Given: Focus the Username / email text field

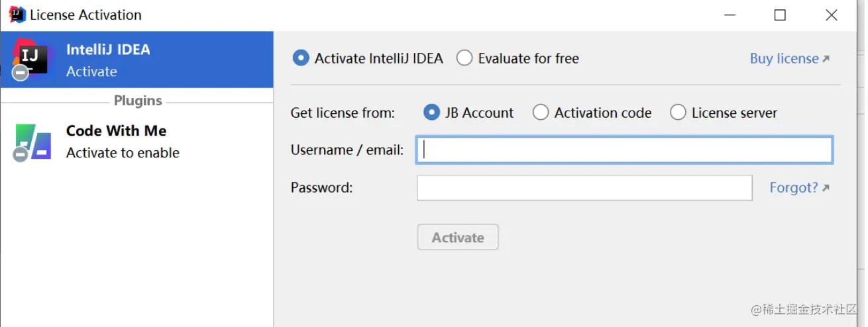Looking at the screenshot, I should [x=624, y=150].
